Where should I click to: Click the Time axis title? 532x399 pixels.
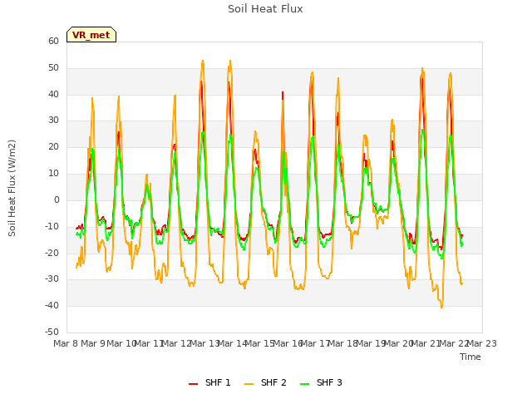pos(470,357)
